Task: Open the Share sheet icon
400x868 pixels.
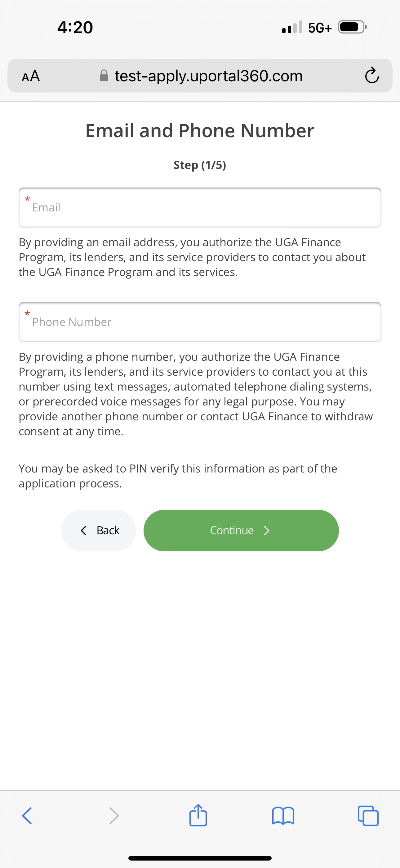Action: tap(198, 815)
